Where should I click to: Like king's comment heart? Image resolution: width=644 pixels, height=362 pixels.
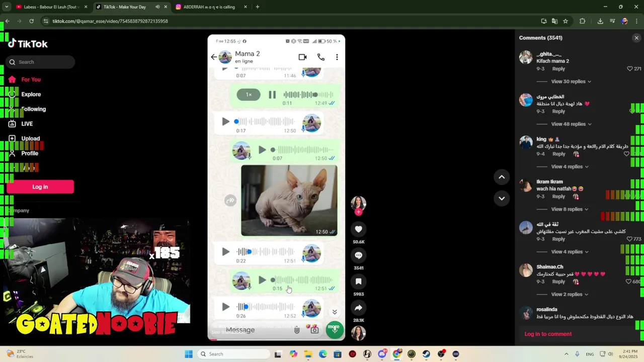626,154
